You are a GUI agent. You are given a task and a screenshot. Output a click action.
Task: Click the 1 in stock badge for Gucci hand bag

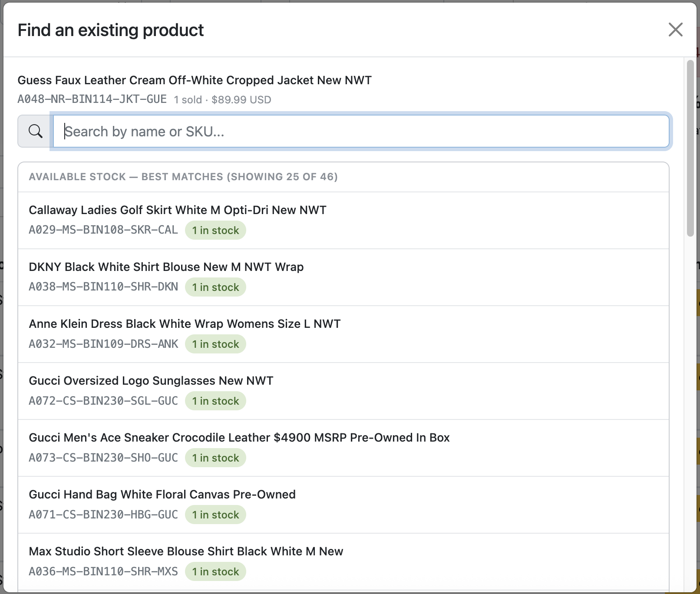coord(215,515)
